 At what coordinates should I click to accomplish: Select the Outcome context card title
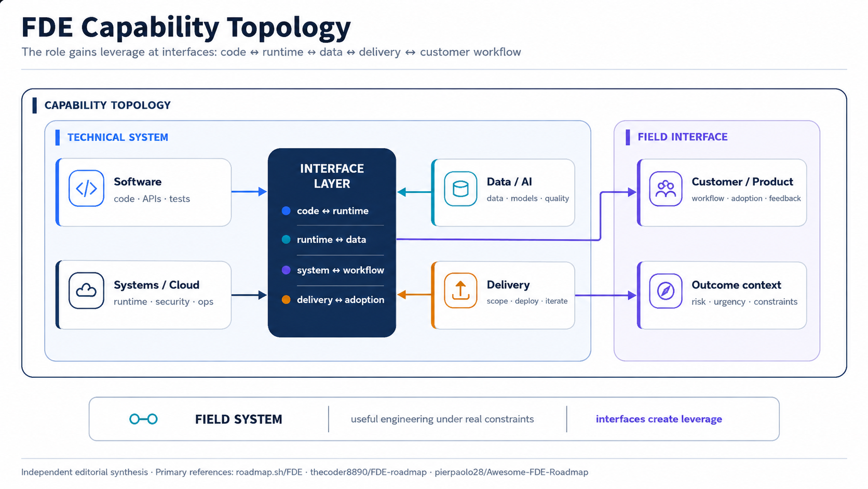pyautogui.click(x=736, y=285)
